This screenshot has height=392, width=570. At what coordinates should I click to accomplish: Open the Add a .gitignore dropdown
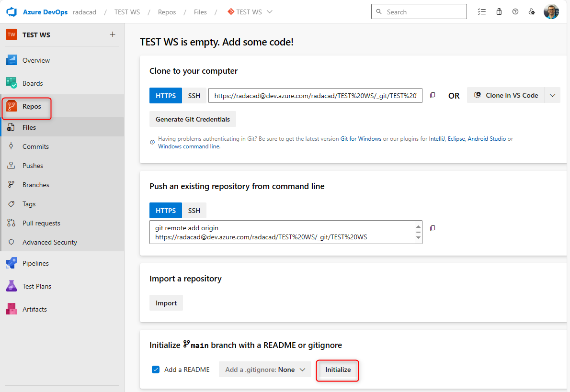[265, 370]
